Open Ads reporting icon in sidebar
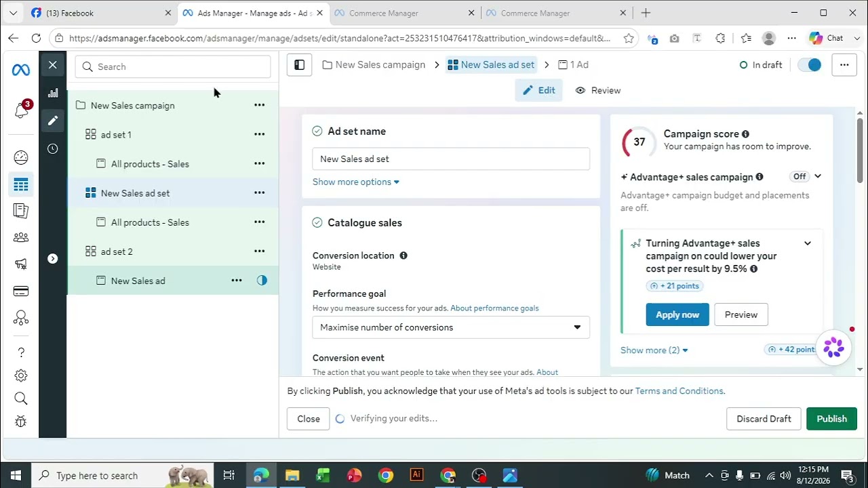868x488 pixels. pyautogui.click(x=21, y=211)
